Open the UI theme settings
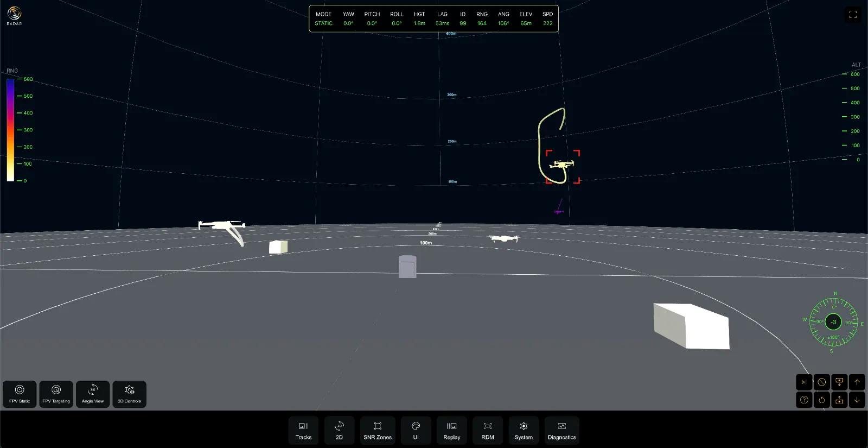 tap(416, 430)
